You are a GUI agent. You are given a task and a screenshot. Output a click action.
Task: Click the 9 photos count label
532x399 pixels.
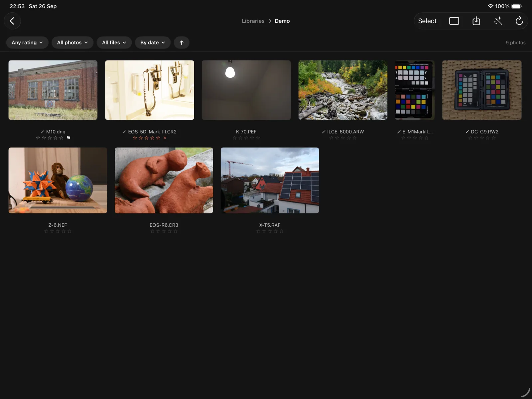coord(515,43)
